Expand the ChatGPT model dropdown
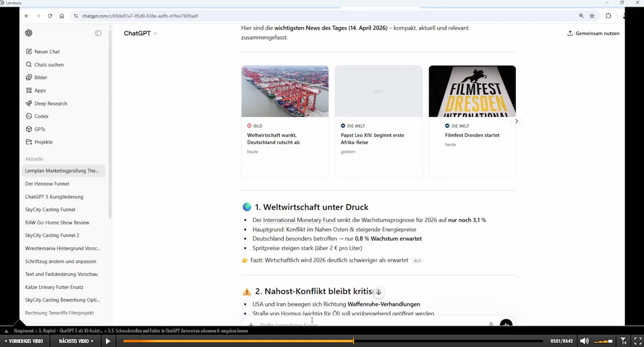Viewport: 644px width, 347px height. [140, 33]
